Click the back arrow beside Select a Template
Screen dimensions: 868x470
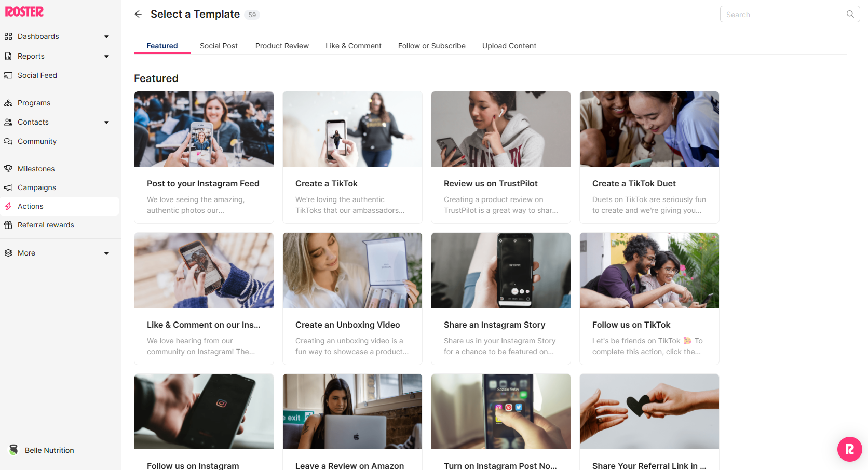pyautogui.click(x=138, y=14)
